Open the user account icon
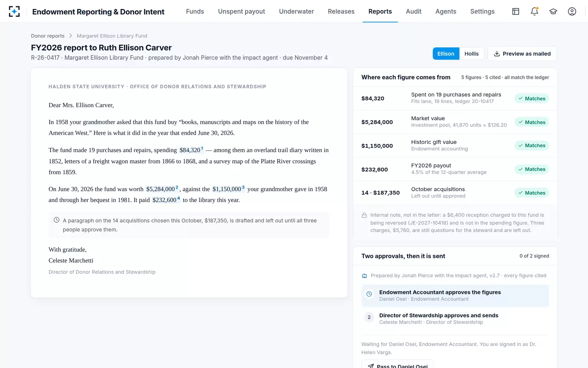 [x=572, y=11]
